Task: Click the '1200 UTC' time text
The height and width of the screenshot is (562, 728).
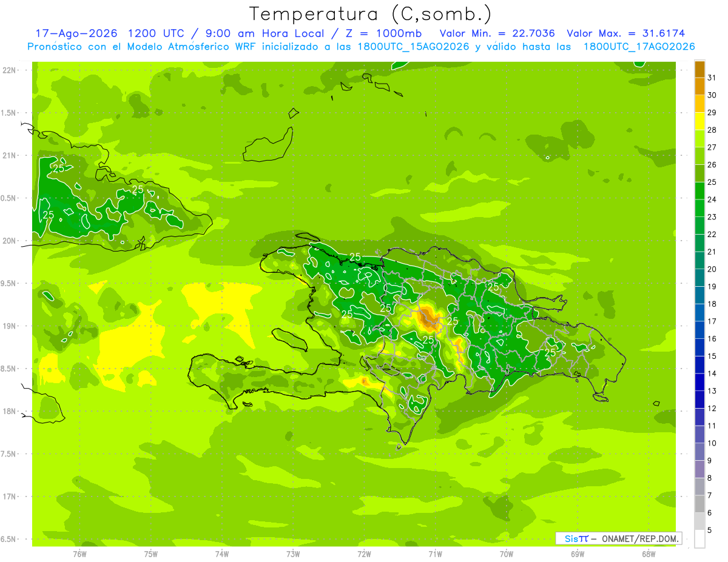Action: 156,33
